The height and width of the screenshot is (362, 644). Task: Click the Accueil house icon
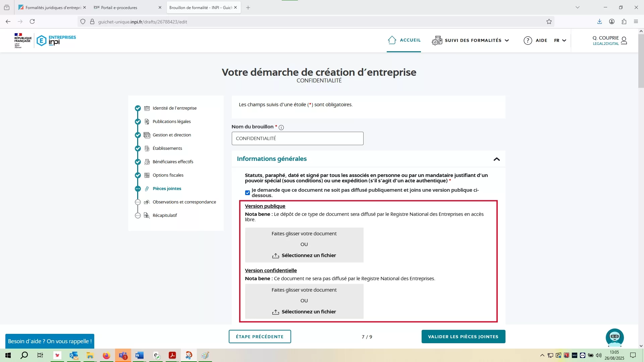pyautogui.click(x=392, y=40)
